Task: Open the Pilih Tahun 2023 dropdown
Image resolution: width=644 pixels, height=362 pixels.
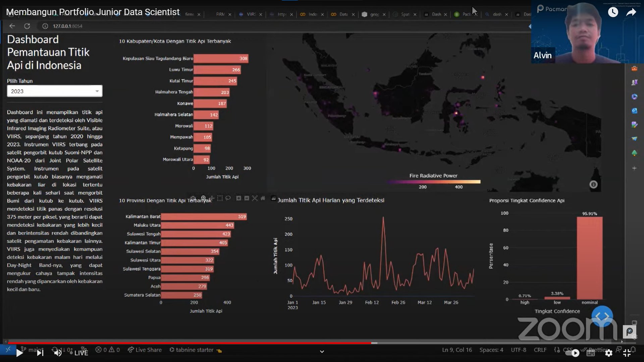Action: pyautogui.click(x=55, y=91)
